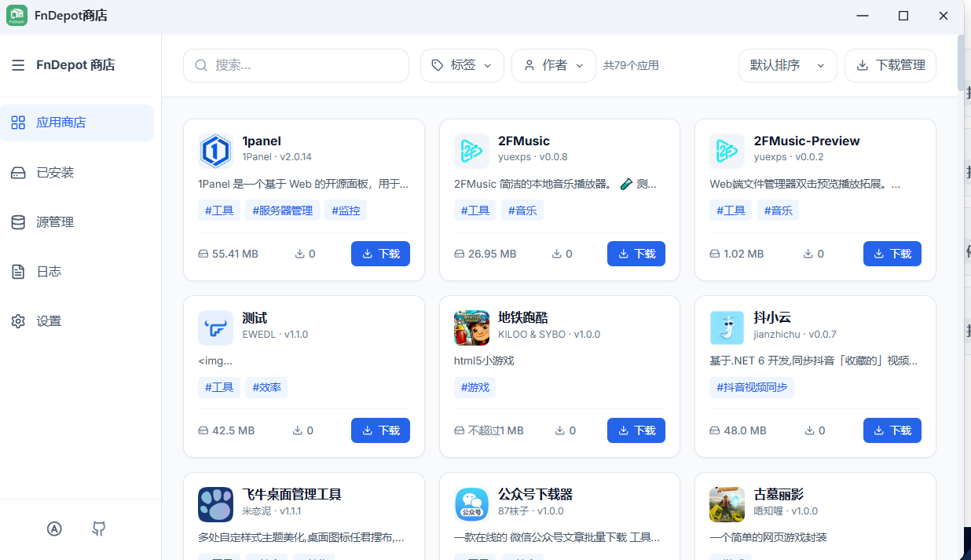Click the 1panel app icon
This screenshot has height=560, width=971.
pos(215,151)
